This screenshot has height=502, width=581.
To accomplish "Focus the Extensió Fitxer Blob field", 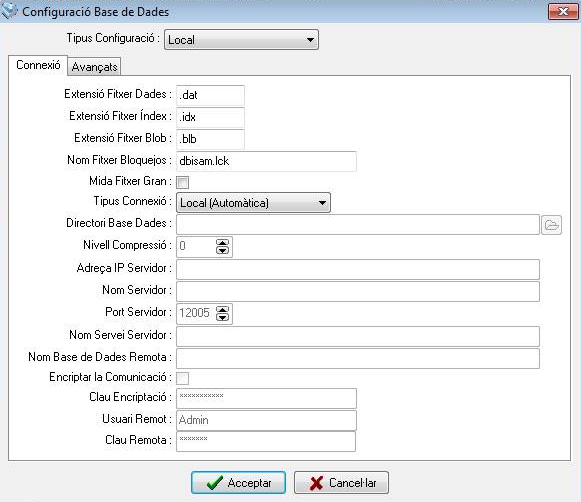I will [210, 139].
